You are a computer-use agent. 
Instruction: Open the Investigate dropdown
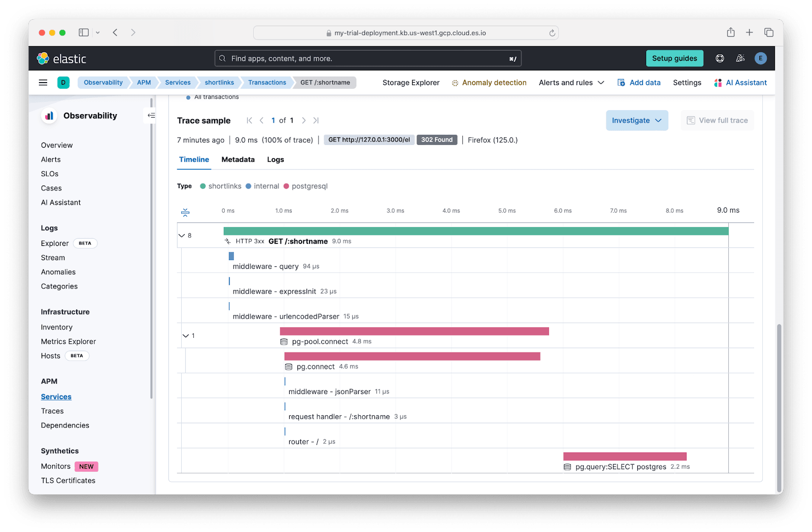coord(637,120)
